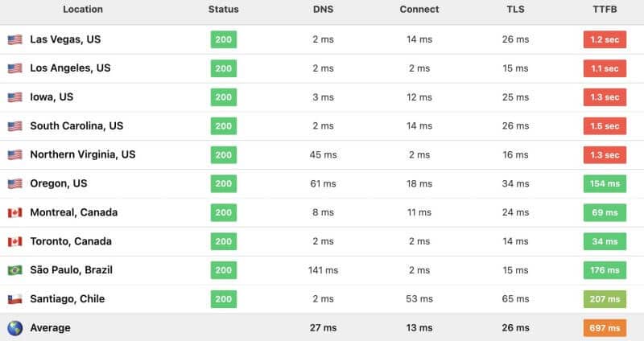
Task: Click the US flag next to Iowa
Action: (x=14, y=97)
